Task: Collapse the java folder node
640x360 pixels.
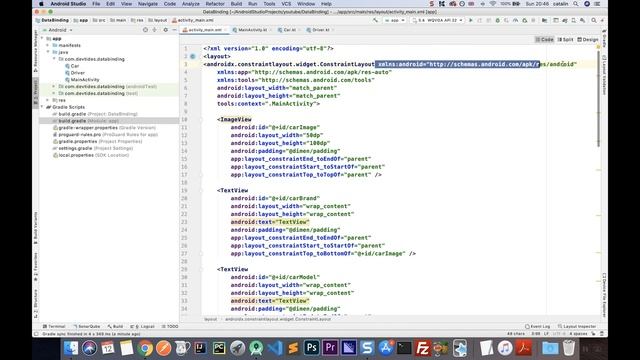Action: [x=48, y=52]
